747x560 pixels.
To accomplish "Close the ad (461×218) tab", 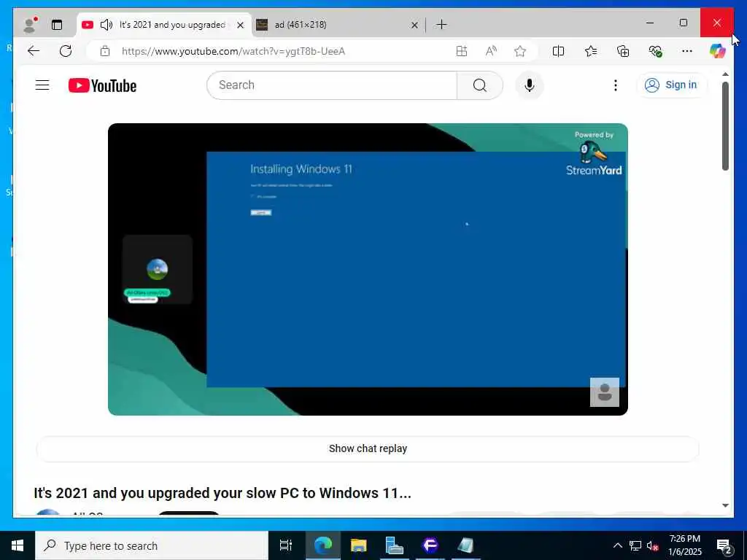I will [x=414, y=25].
